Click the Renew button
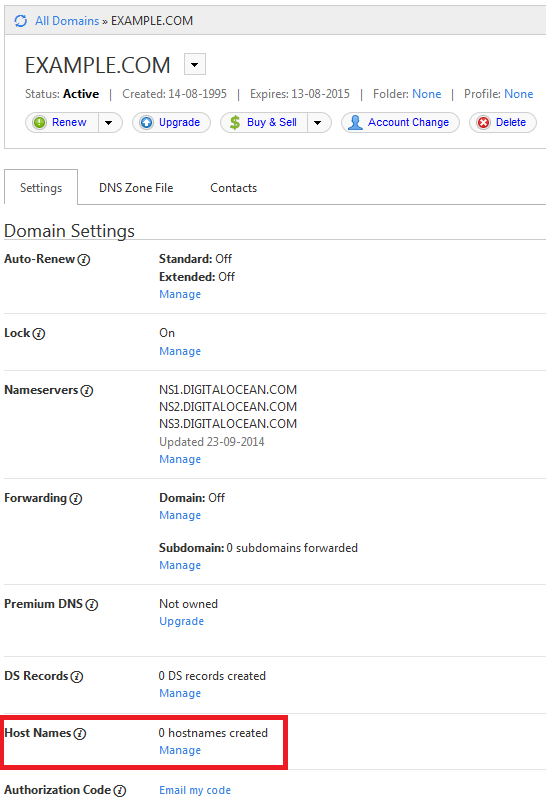This screenshot has height=811, width=546. 62,123
